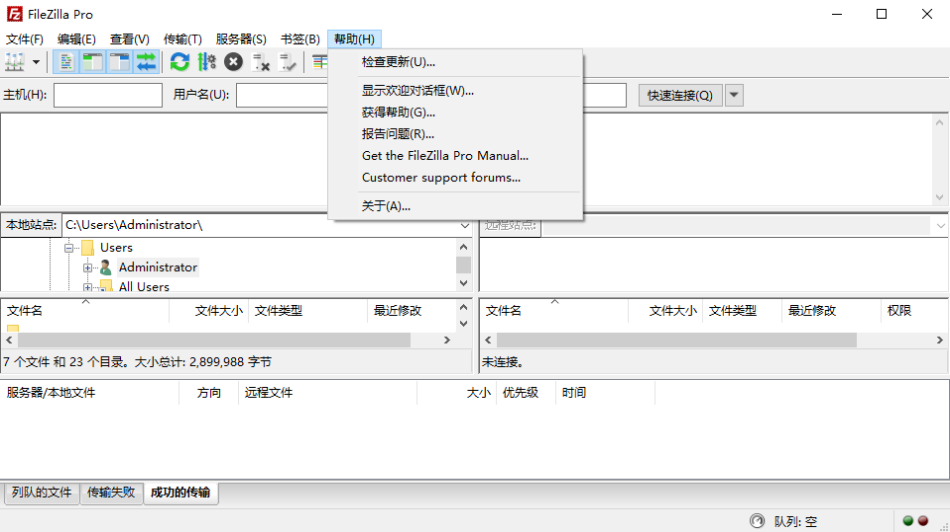Open the local site path dropdown

464,225
